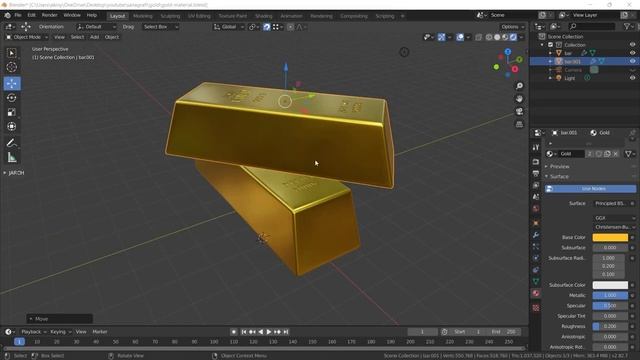Expand the Preview panel
The width and height of the screenshot is (640, 360).
click(x=559, y=167)
